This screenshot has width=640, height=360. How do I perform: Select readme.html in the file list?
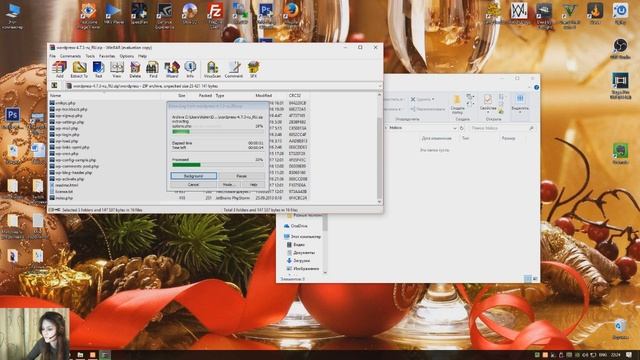click(x=64, y=185)
